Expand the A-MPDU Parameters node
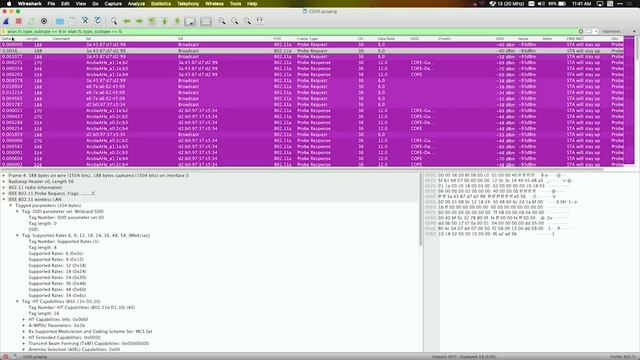Screen dimensions: 640x360 click(x=24, y=325)
